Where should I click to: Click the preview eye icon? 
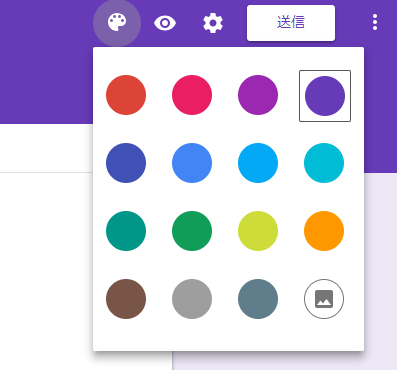point(165,23)
